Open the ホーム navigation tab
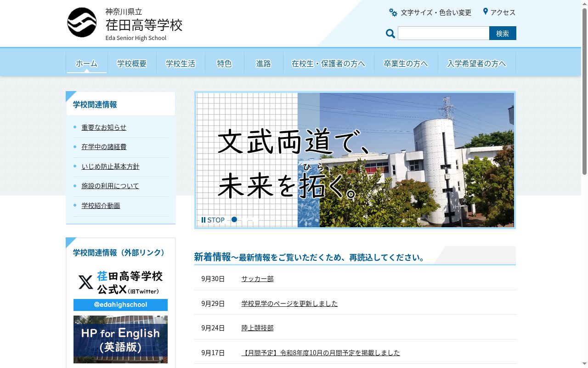The height and width of the screenshot is (368, 588). [x=87, y=63]
